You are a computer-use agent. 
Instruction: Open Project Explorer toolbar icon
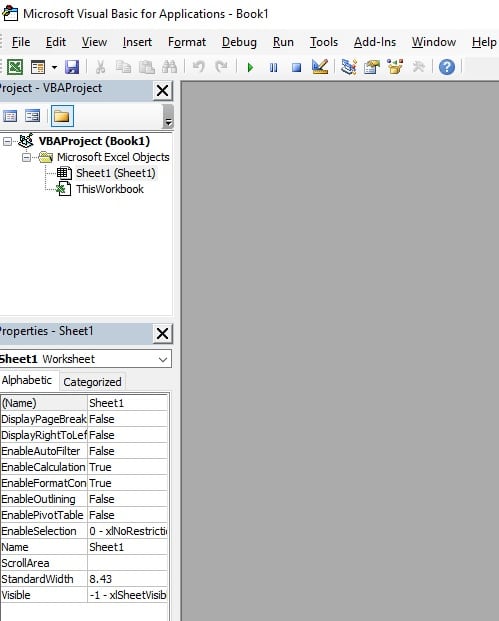[x=349, y=67]
